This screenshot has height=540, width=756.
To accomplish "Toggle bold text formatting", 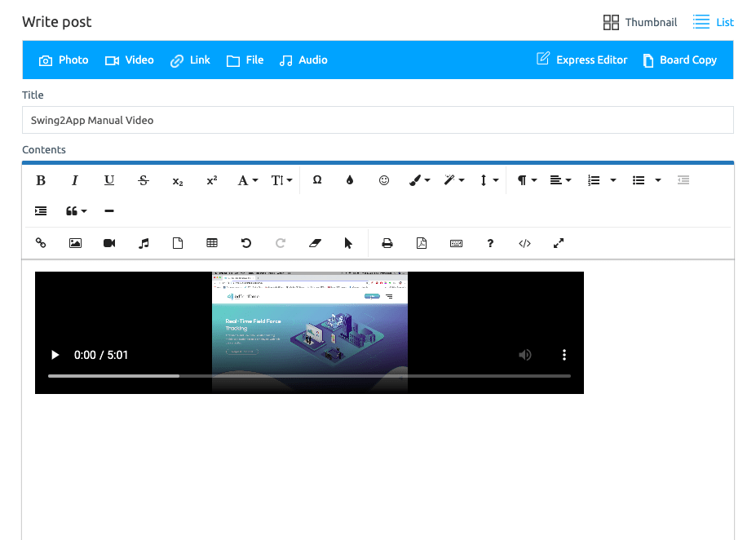I will [x=41, y=180].
